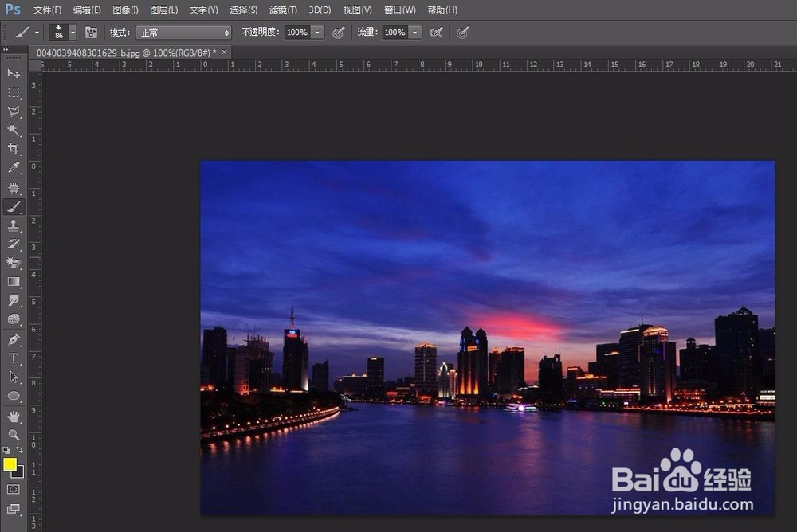Open the blend mode dropdown showing 正常

(183, 33)
